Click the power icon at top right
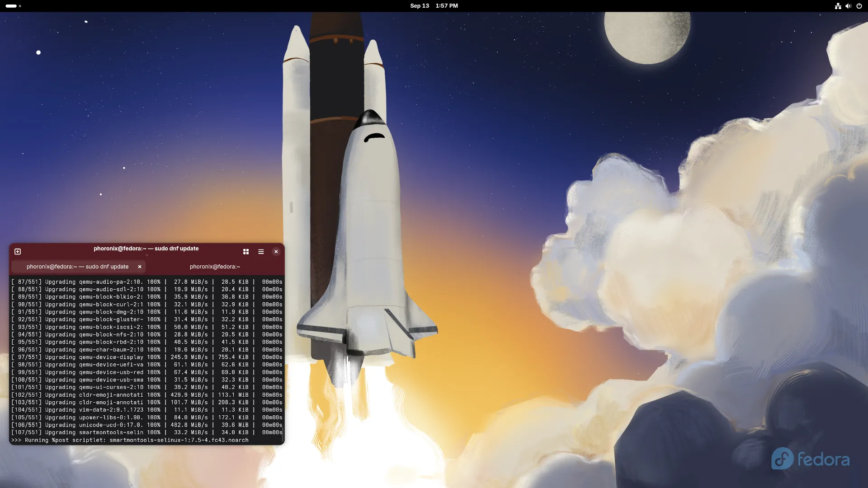The width and height of the screenshot is (868, 488). pos(859,6)
